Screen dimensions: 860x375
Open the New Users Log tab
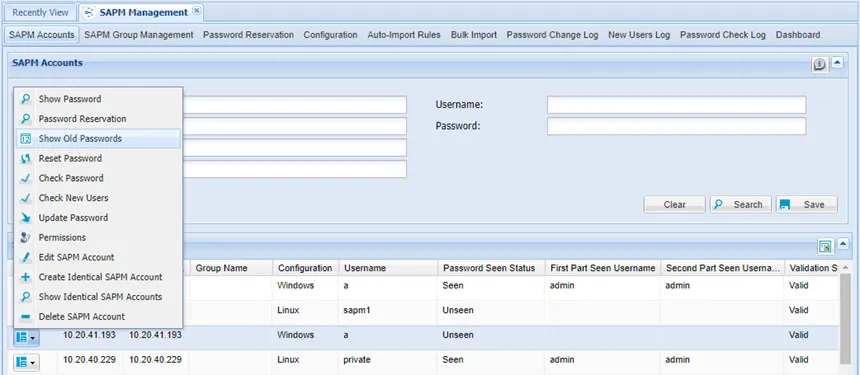(x=639, y=35)
